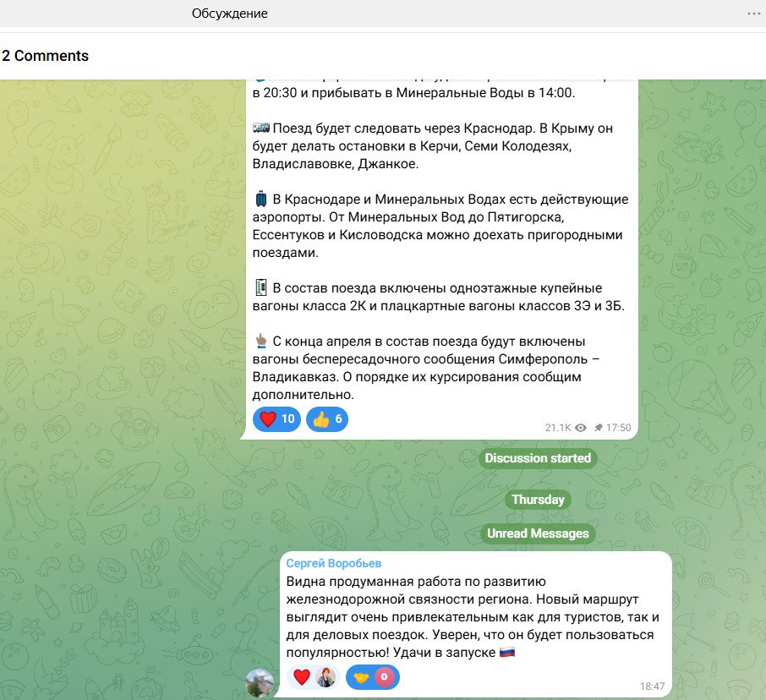Click the Russian flag emoji in the comment

(507, 653)
